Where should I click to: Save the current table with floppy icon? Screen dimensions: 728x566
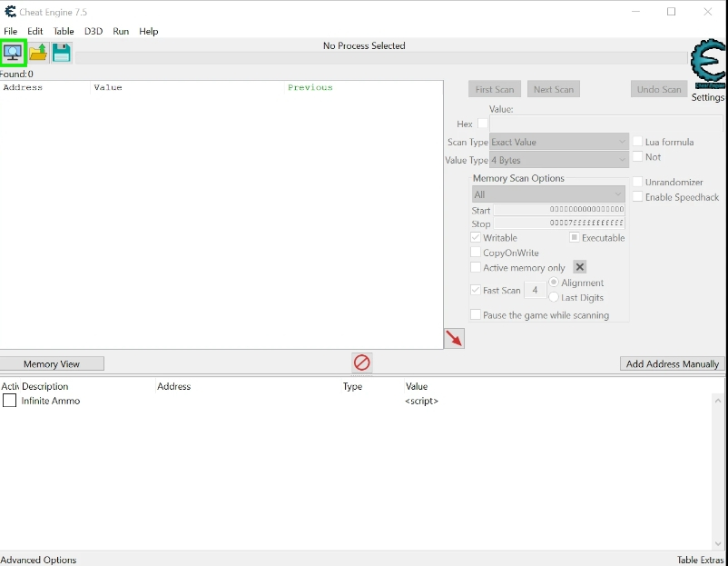(62, 53)
